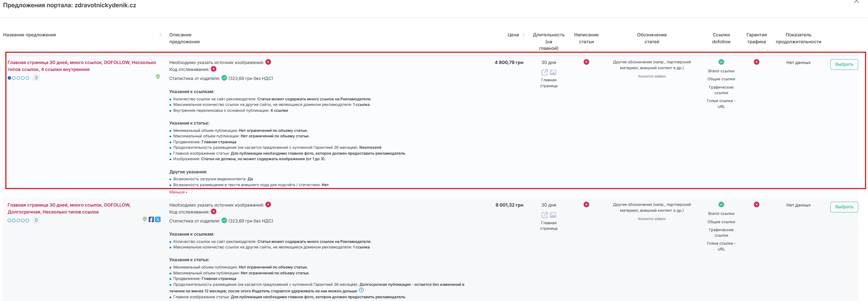Click 'Ссылки dofollow' column header
This screenshot has height=301, width=868.
(x=721, y=38)
